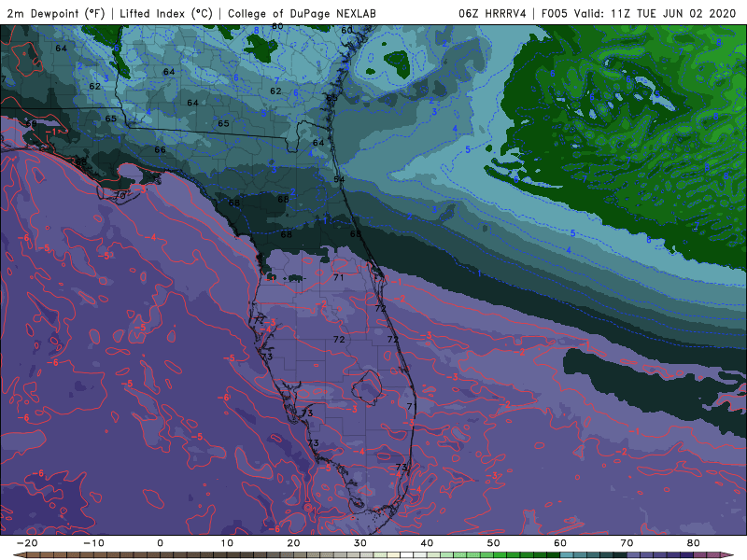
Task: Click the "60" color scale label
Action: click(560, 543)
